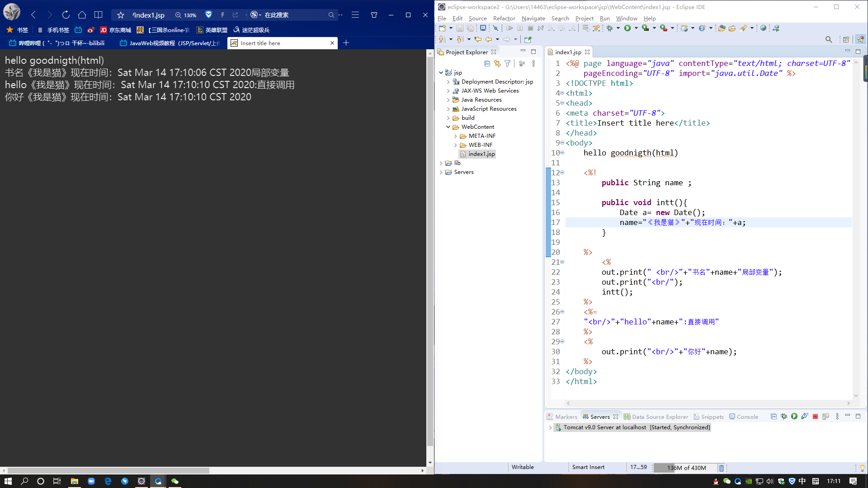Image resolution: width=868 pixels, height=488 pixels.
Task: Select index1.jsp in Project Explorer
Action: (x=481, y=154)
